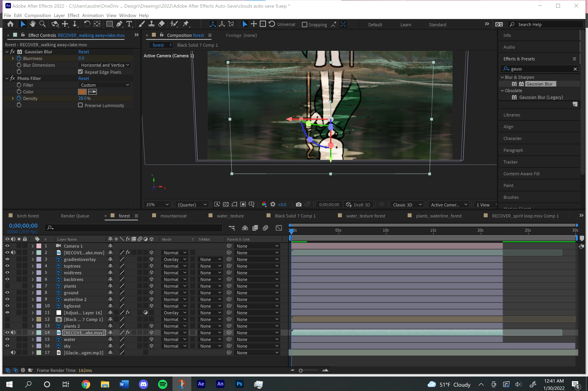Viewport: 588px width, 391px height.
Task: Open the Blur Dimensions dropdown
Action: [x=105, y=65]
